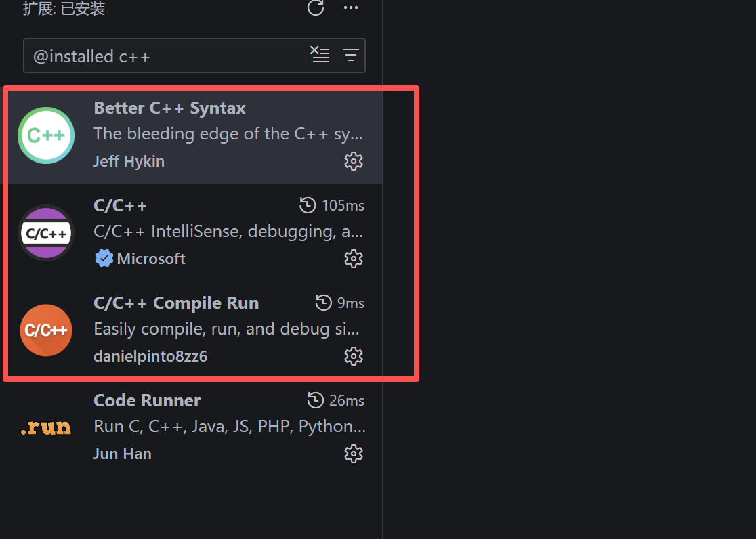
Task: Open C/C++ Compile Run extension icon
Action: [x=46, y=330]
